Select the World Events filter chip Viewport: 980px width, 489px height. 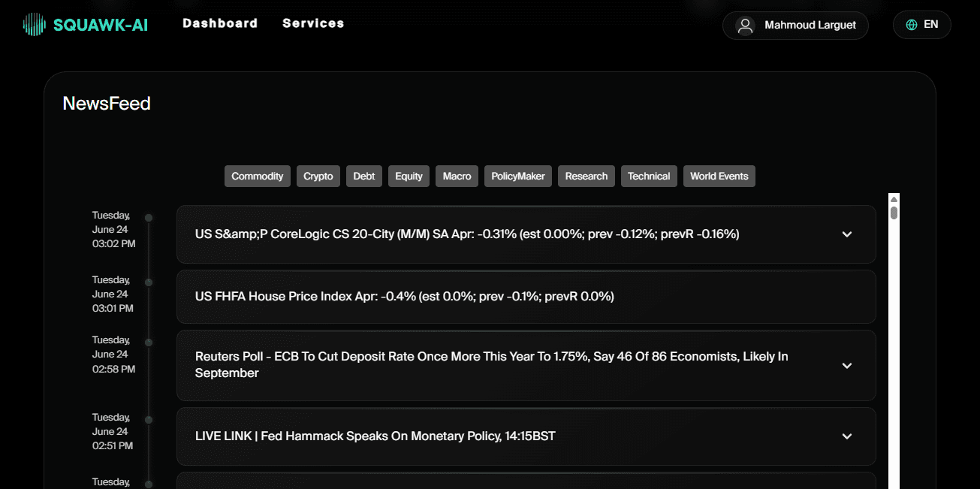[x=719, y=176]
